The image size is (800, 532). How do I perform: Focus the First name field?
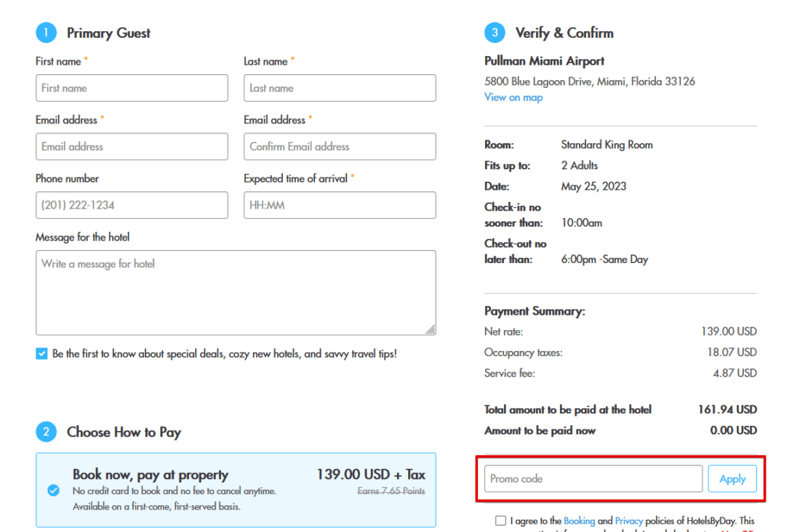[132, 88]
